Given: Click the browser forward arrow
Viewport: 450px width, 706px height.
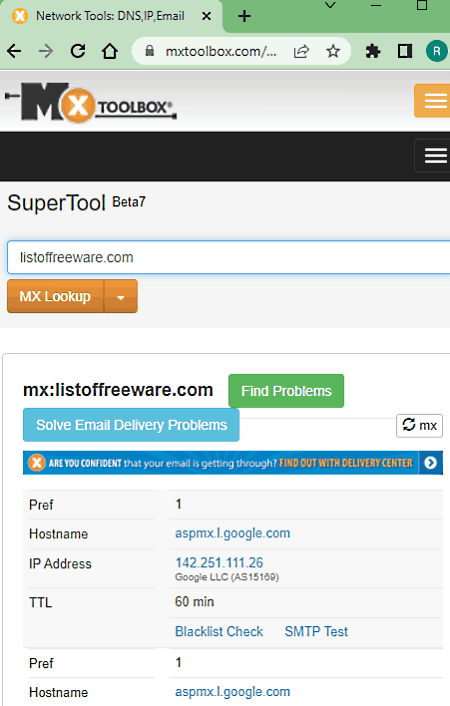Looking at the screenshot, I should (46, 51).
